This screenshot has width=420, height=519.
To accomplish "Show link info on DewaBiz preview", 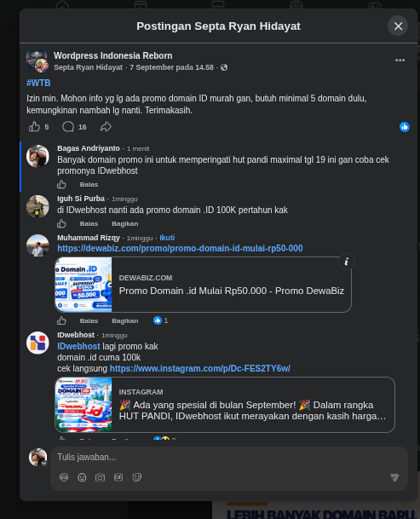I will [x=347, y=262].
